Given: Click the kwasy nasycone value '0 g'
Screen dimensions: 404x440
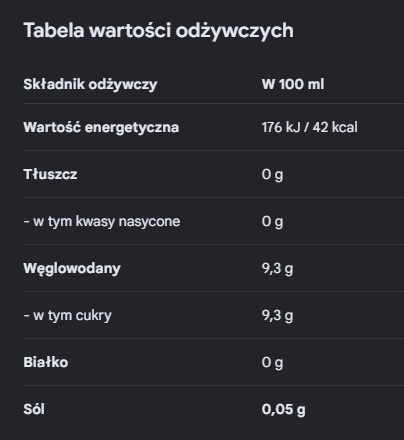Looking at the screenshot, I should [x=272, y=222].
